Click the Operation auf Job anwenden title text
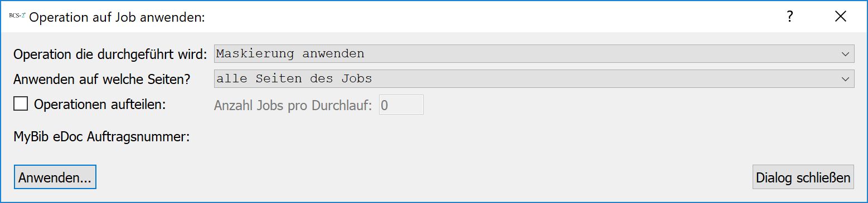The width and height of the screenshot is (868, 203). (118, 17)
